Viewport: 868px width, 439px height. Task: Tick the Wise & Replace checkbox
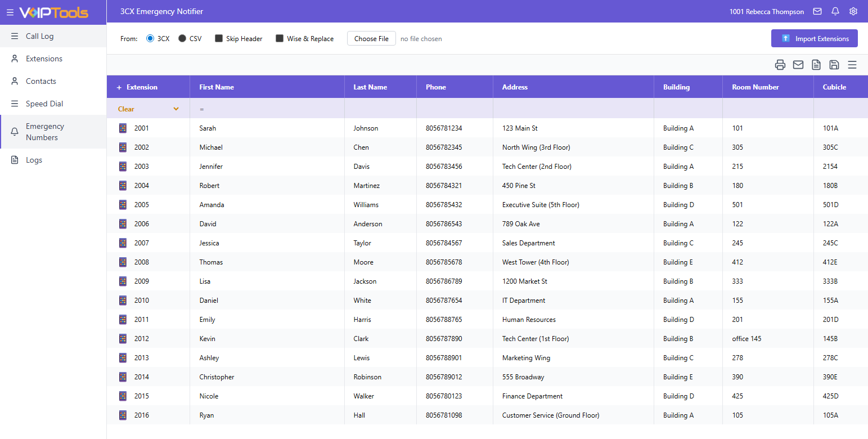280,39
